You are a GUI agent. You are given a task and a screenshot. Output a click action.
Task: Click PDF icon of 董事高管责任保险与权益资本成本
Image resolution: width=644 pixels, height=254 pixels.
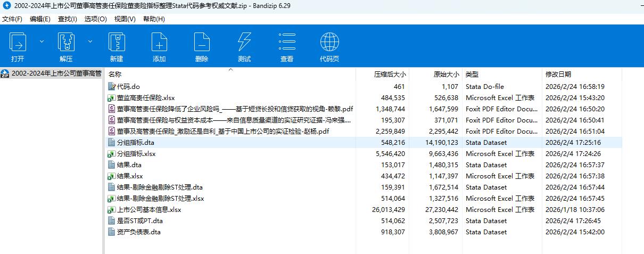[x=112, y=120]
